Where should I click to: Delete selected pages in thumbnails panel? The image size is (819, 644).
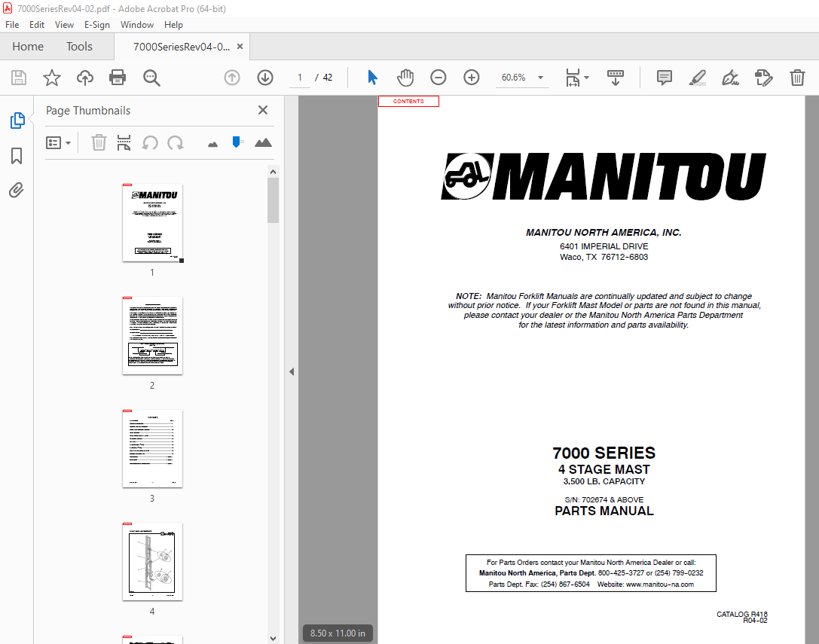(99, 142)
